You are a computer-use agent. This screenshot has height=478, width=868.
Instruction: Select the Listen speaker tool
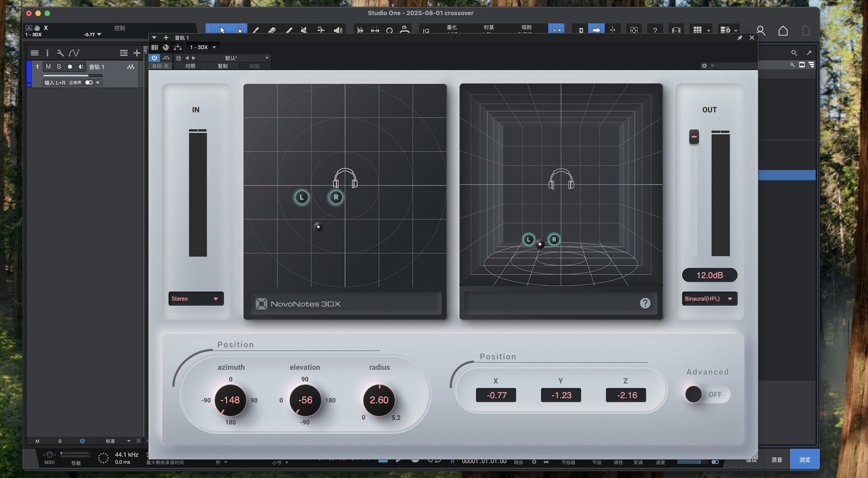point(338,30)
